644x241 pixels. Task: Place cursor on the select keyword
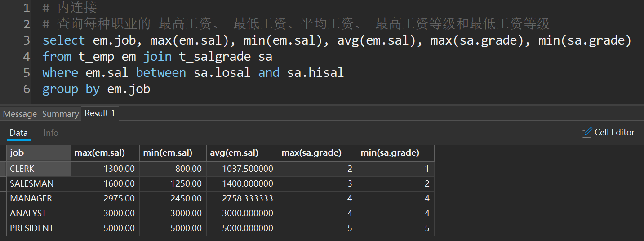pos(64,40)
